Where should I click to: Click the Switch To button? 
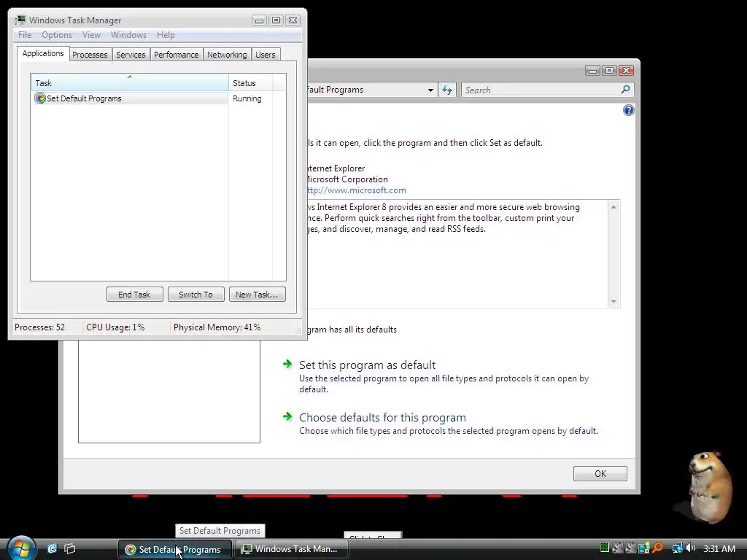coord(196,295)
